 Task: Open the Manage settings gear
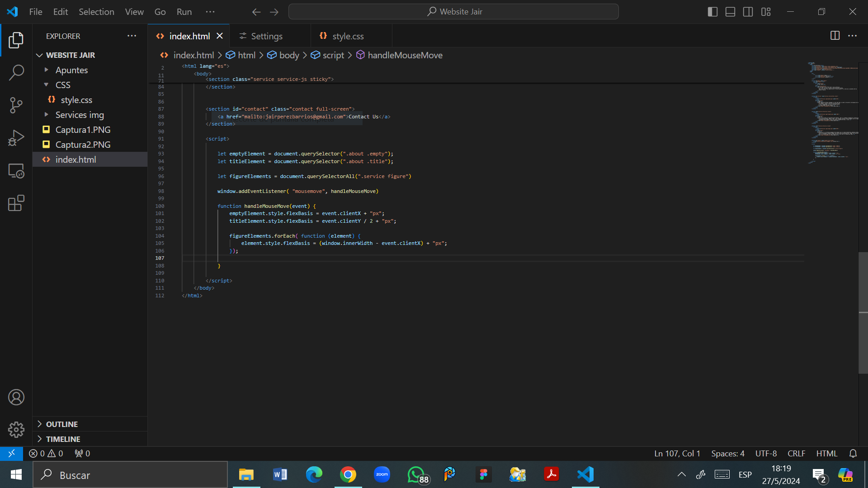tap(16, 430)
